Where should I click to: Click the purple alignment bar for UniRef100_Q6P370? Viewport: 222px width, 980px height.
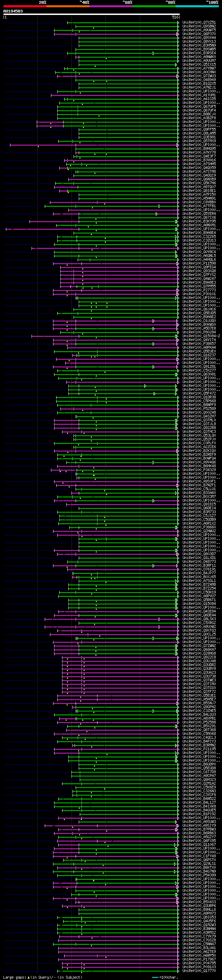116,34
